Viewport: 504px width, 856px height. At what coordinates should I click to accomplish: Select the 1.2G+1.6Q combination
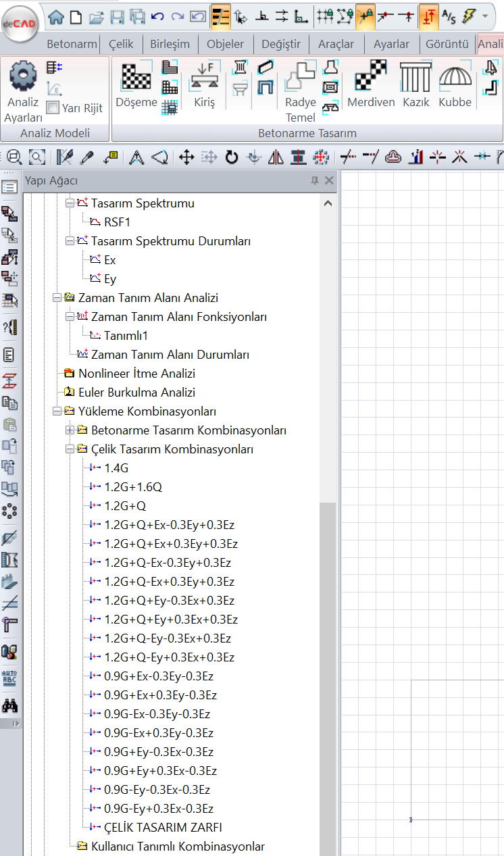coord(133,486)
